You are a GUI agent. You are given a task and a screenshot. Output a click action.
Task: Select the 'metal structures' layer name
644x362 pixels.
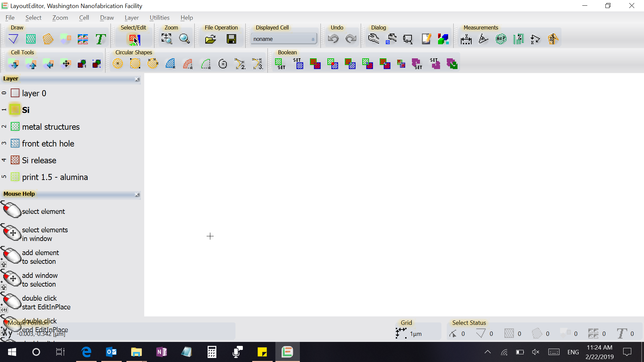[51, 127]
